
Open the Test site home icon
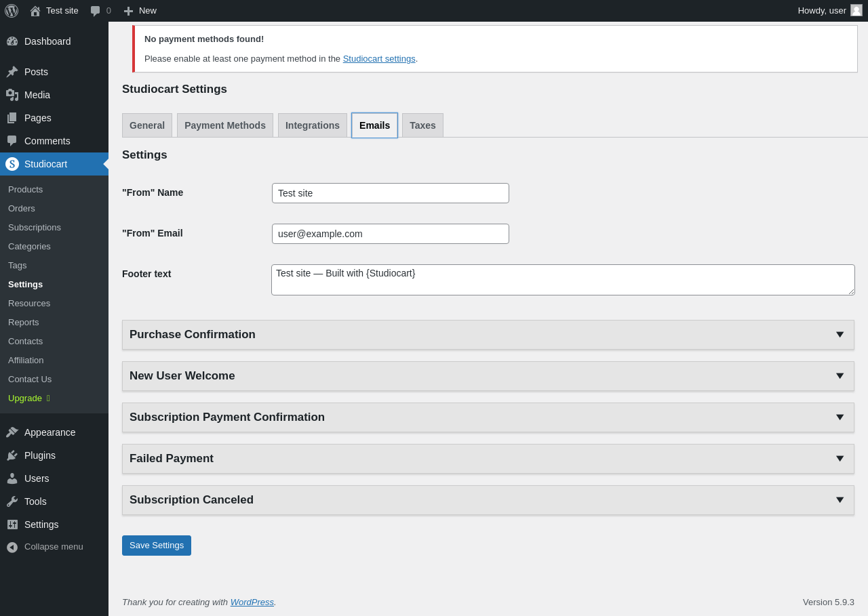[35, 11]
